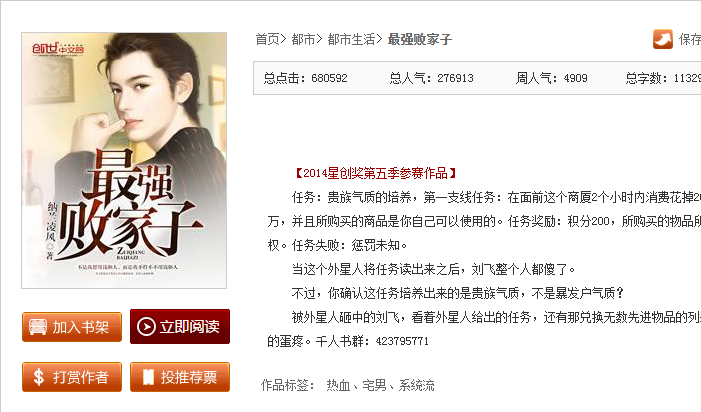701x412 pixels.
Task: Open 都市 category breadcrumb link
Action: [x=304, y=39]
